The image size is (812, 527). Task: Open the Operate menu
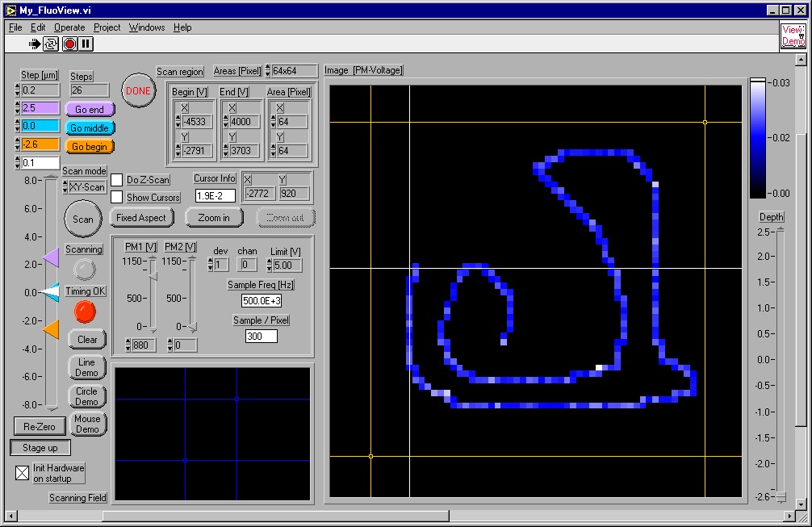69,27
